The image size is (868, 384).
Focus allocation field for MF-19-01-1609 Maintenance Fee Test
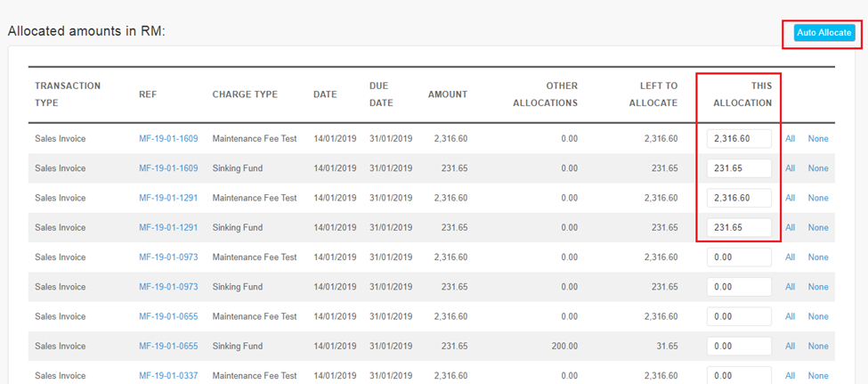[739, 139]
